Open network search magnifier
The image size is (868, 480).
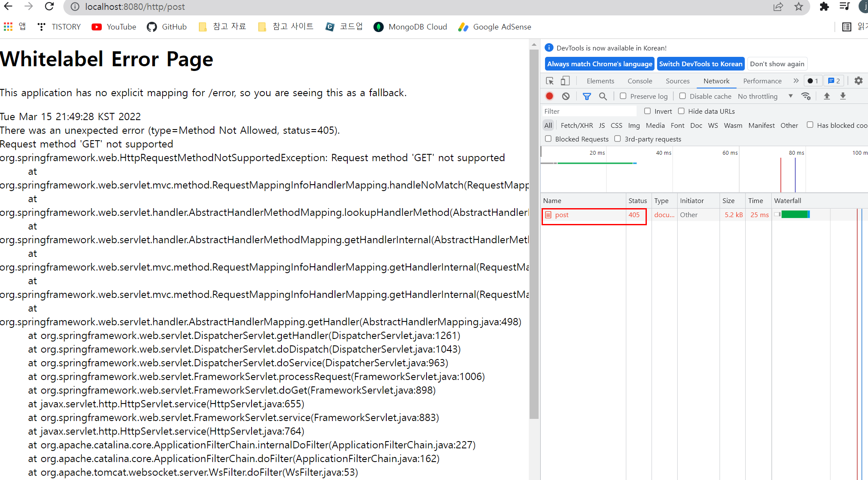coord(603,96)
